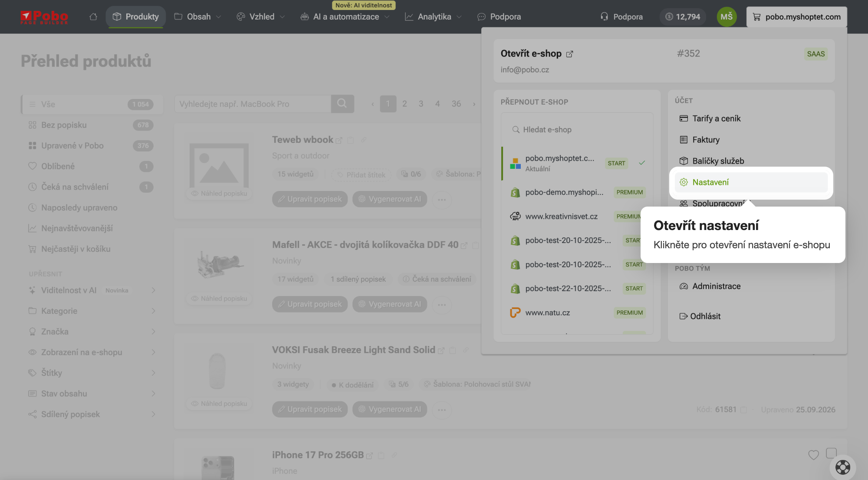The width and height of the screenshot is (868, 480).
Task: Expand the Značka filter
Action: pyautogui.click(x=92, y=332)
